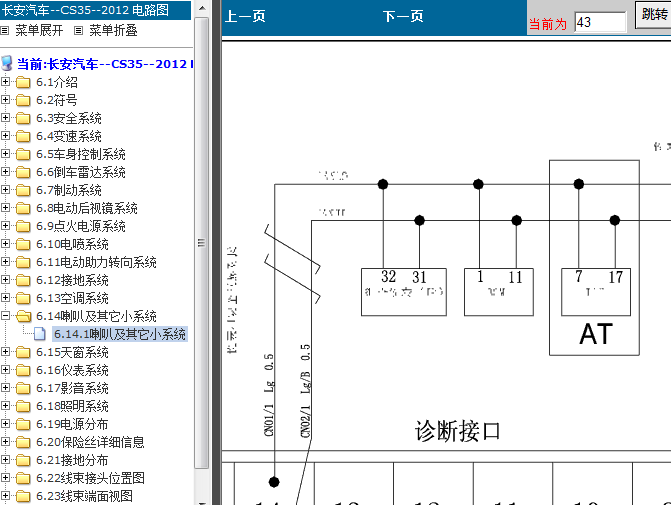Select 6.14.1喇叭及其它小系统 tree item
The height and width of the screenshot is (505, 671).
click(120, 334)
